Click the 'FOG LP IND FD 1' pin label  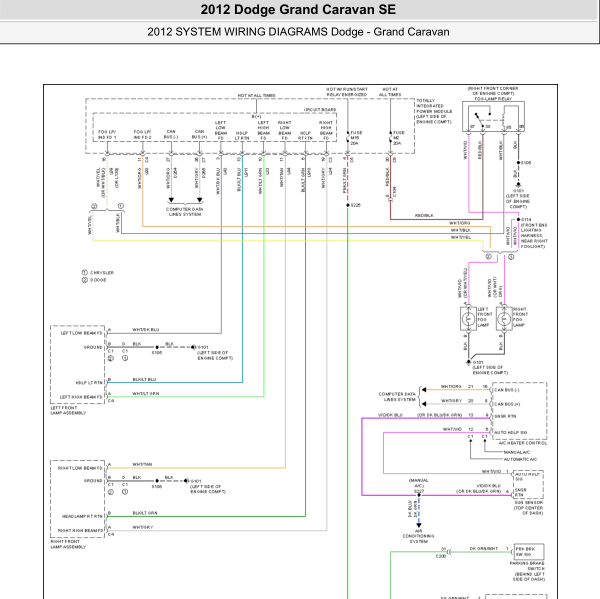(x=107, y=134)
